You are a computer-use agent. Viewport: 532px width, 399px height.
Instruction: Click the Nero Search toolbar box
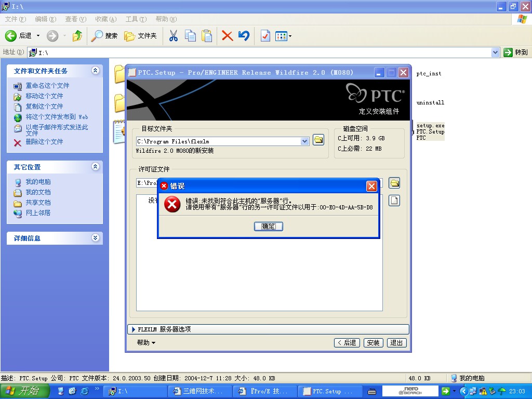coord(410,391)
